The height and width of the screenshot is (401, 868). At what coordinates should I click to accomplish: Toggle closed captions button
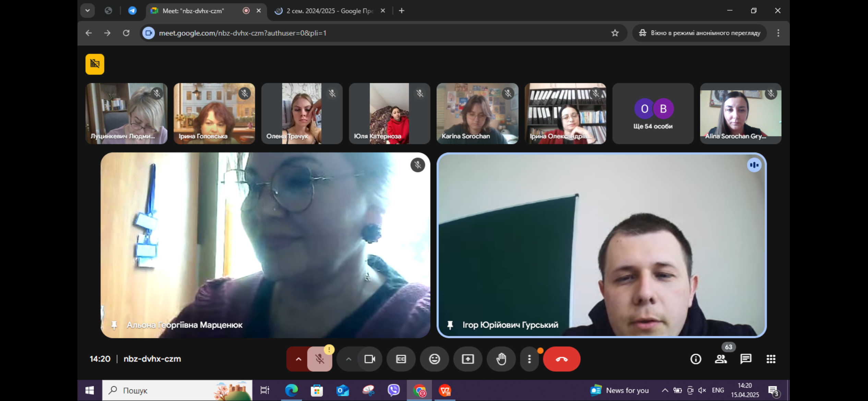pos(401,359)
